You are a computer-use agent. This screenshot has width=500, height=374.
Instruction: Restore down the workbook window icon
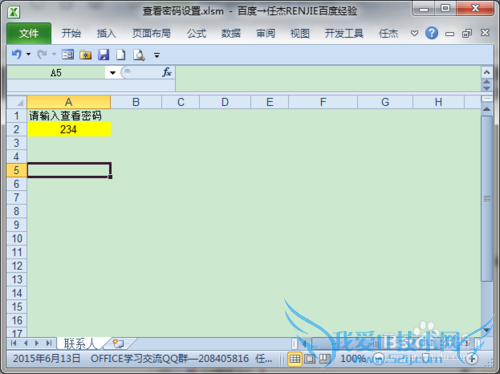click(467, 33)
